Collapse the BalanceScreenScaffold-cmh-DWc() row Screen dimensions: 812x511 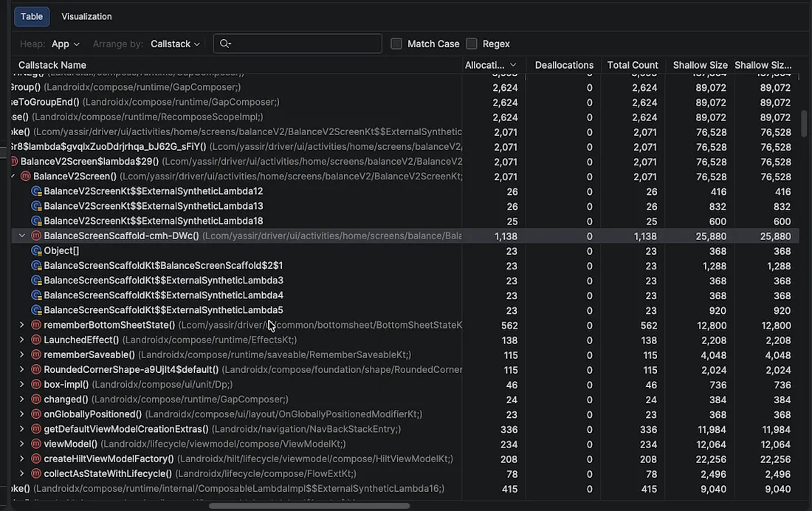21,236
